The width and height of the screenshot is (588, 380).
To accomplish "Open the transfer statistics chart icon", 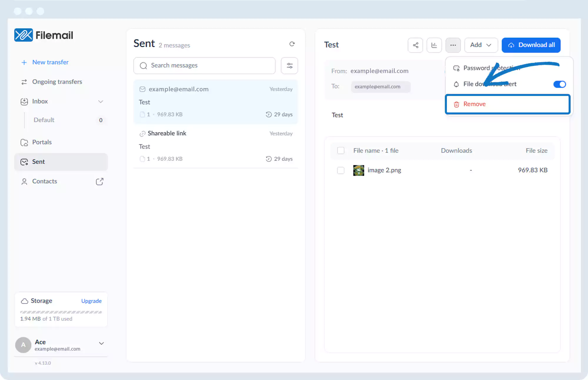I will click(434, 45).
